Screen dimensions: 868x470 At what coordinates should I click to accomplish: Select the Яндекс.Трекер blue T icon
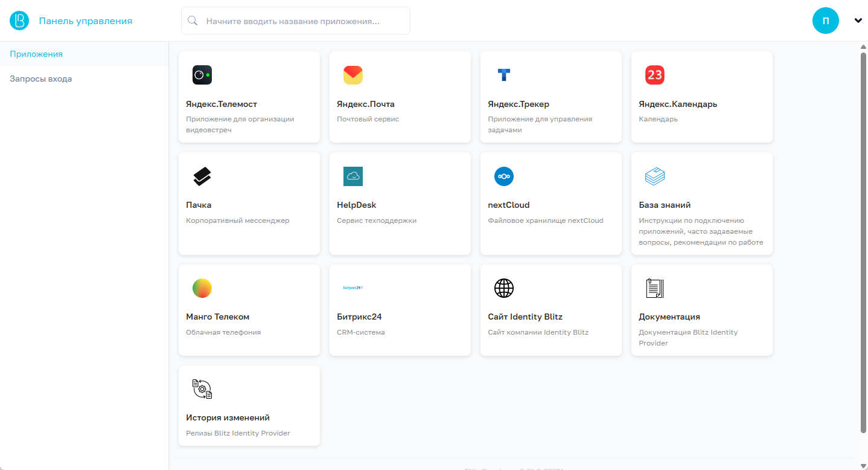[x=504, y=75]
